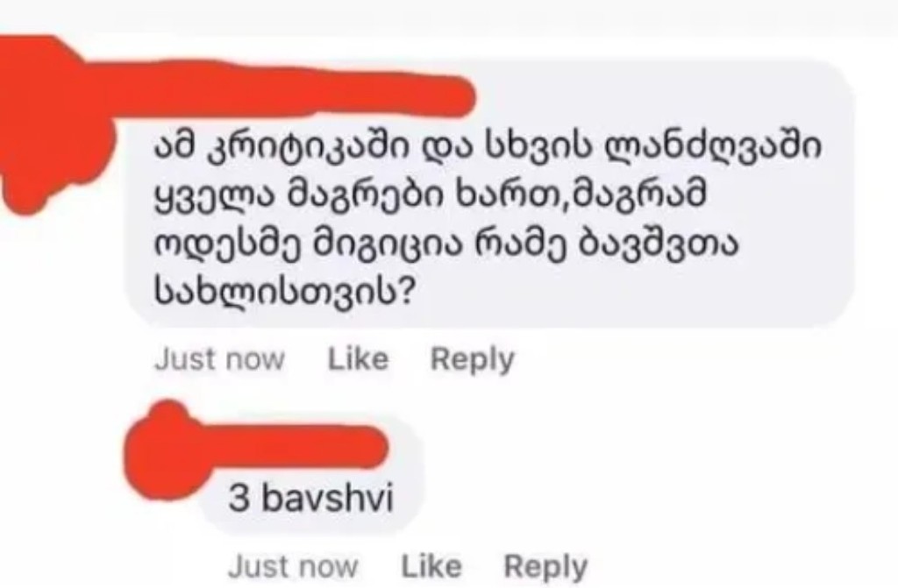Viewport: 898px width, 588px height.
Task: Click the comment line starting 'ყველა მაგრები'
Action: point(430,195)
